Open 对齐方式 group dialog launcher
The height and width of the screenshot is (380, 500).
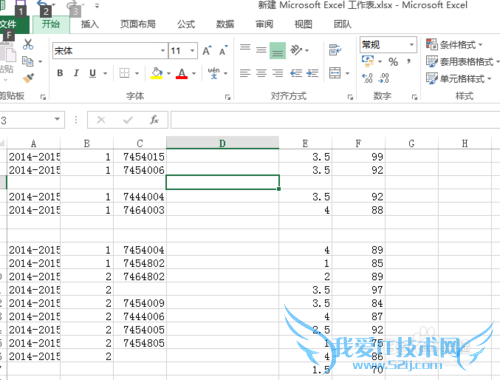[x=350, y=97]
